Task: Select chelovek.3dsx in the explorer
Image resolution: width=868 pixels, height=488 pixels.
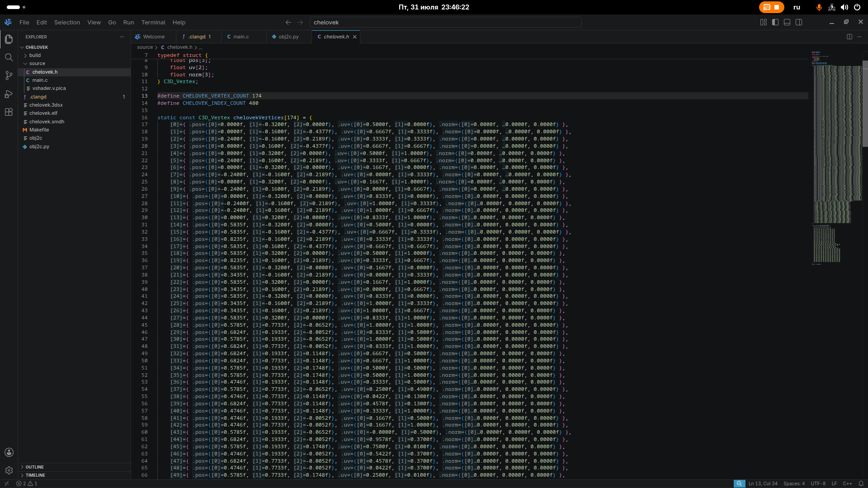Action: pos(74,105)
